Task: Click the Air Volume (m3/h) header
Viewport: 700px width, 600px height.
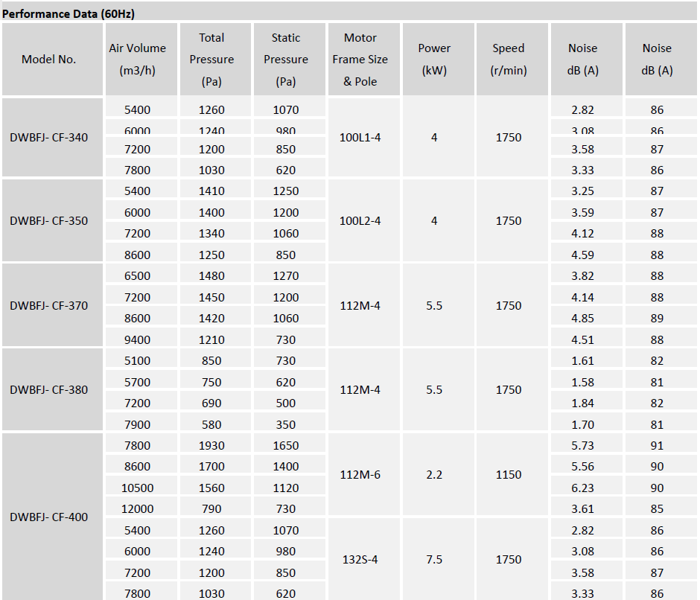Action: [138, 60]
